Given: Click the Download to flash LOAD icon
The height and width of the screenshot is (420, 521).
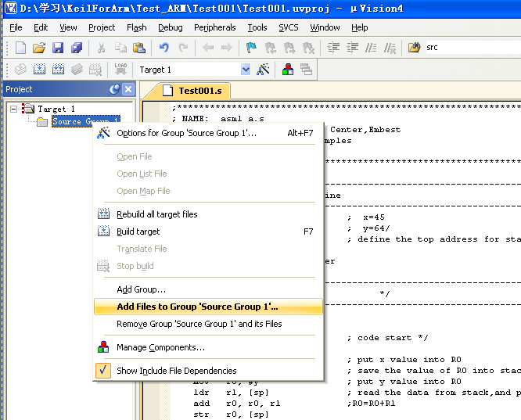Looking at the screenshot, I should 120,70.
